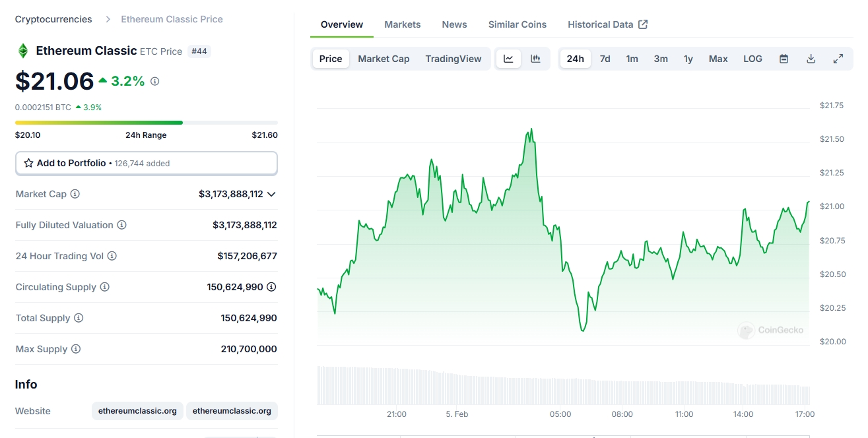Viewport: 868px width, 438px height.
Task: Set chart range to 1m
Action: point(632,59)
